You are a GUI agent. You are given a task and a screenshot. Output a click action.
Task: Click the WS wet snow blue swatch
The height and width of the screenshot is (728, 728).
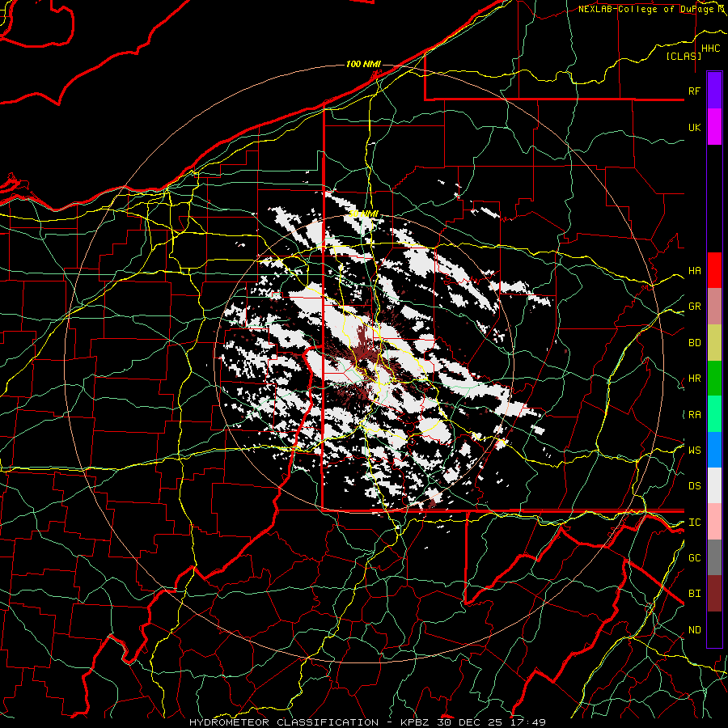click(x=714, y=450)
